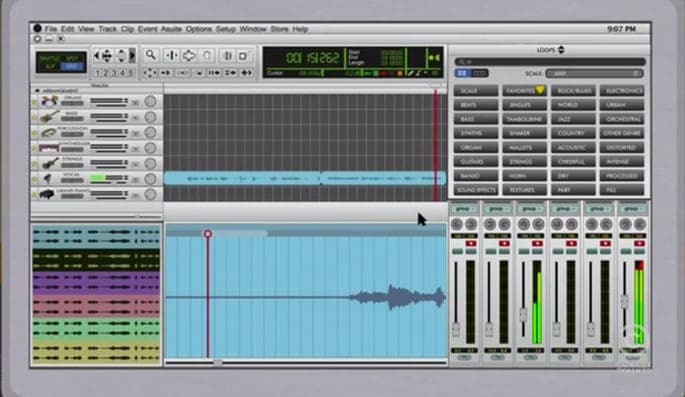685x397 pixels.
Task: Click the Grand Piano track icon
Action: tap(47, 194)
